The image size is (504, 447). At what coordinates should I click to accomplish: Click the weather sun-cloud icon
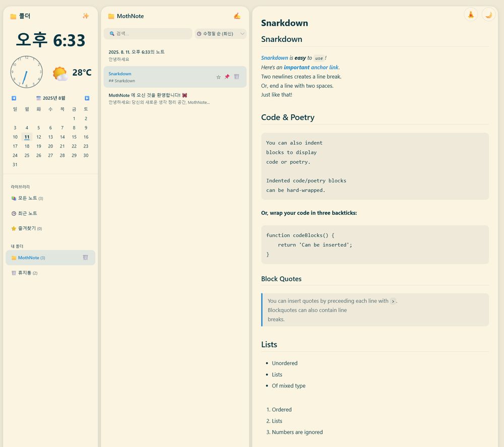60,73
